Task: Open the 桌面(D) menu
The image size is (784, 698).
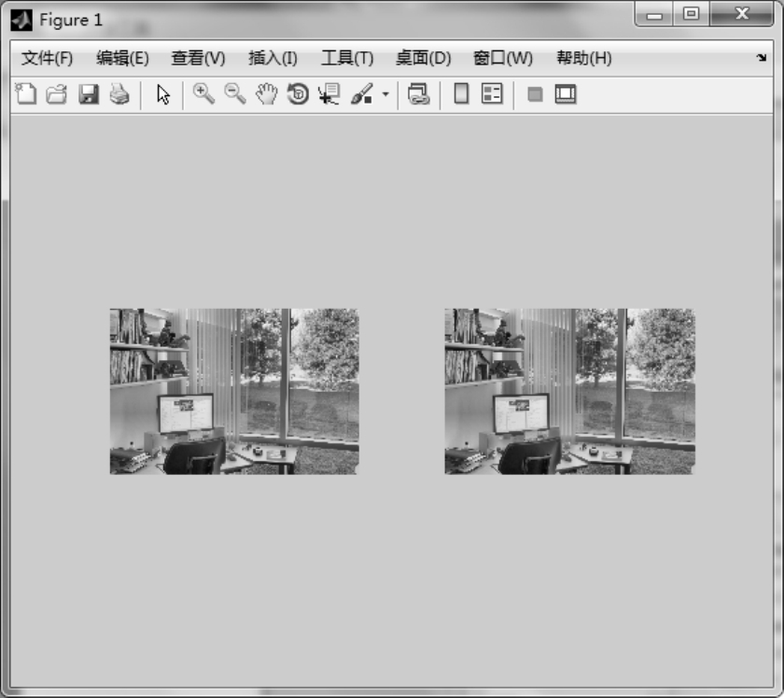Action: (424, 58)
